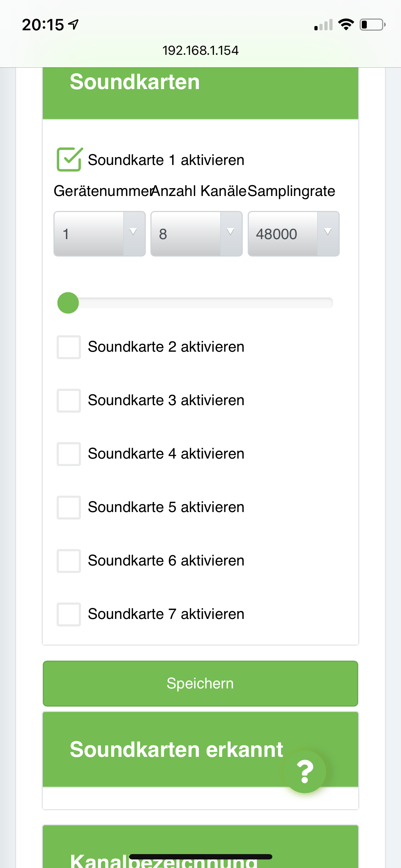Tap the location arrow in status bar

point(73,24)
